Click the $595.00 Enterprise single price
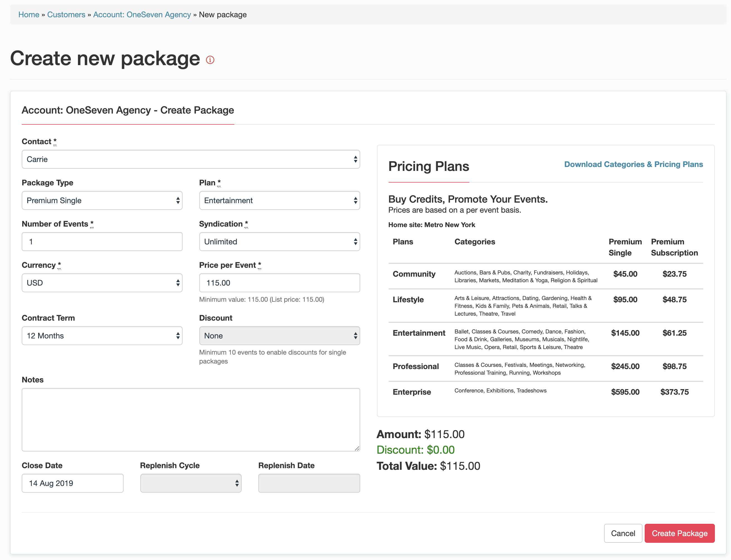The image size is (731, 560). [625, 392]
